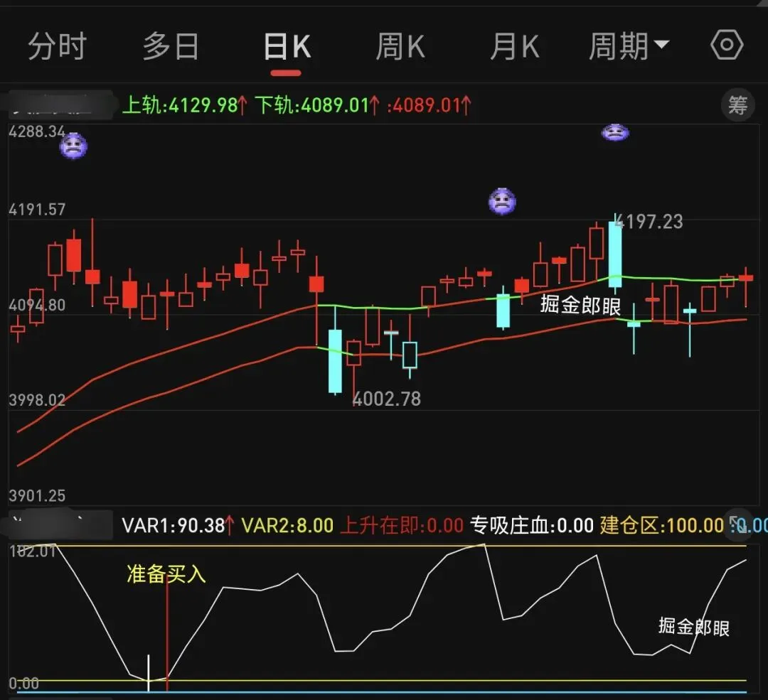Select the 4197.23 high price label
The height and width of the screenshot is (700, 768).
[x=649, y=222]
